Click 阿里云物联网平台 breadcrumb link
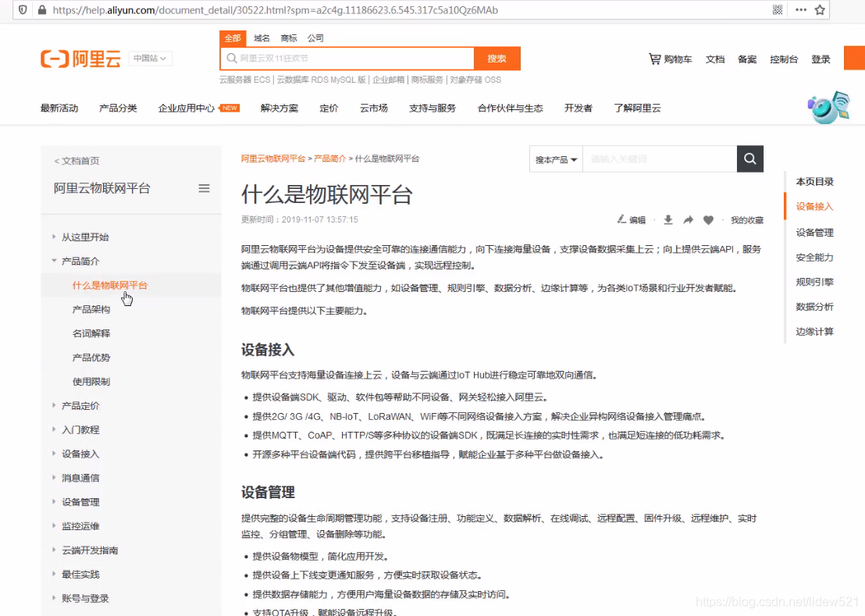 (273, 158)
